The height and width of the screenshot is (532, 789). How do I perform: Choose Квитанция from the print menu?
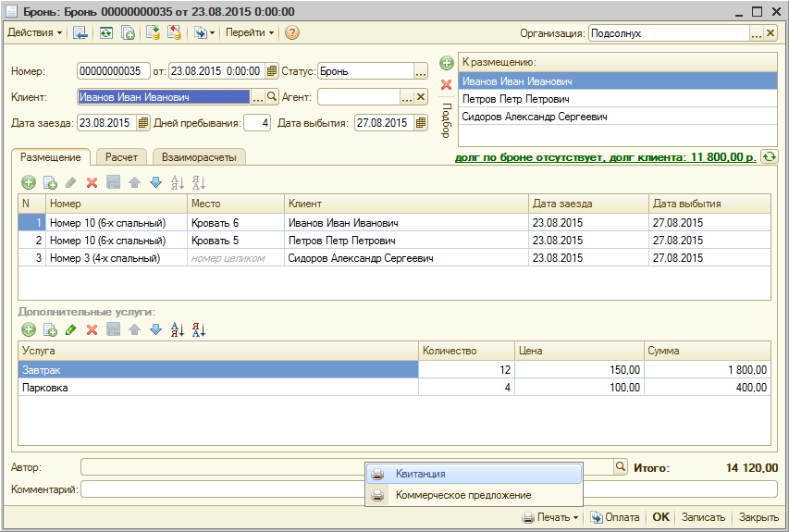tap(474, 474)
